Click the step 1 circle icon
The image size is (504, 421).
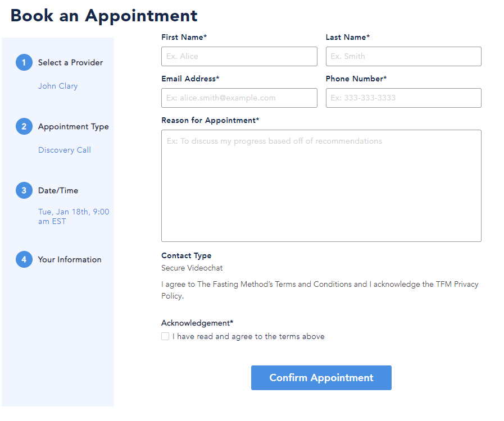24,62
